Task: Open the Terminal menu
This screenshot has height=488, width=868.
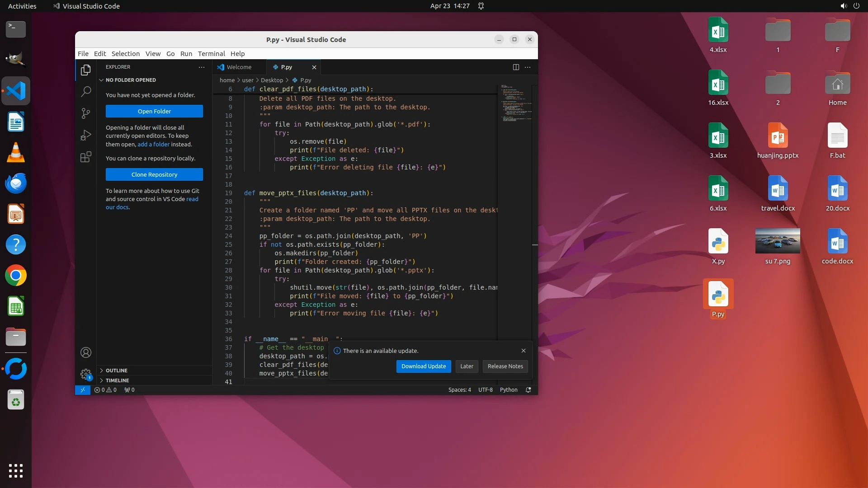Action: coord(211,53)
